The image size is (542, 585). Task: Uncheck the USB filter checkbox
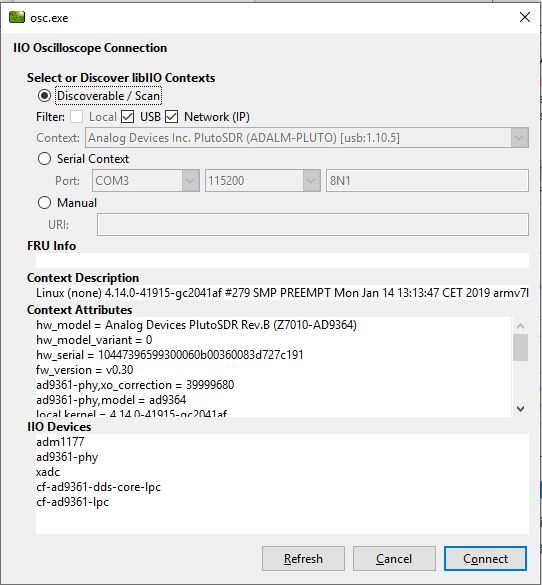(128, 117)
